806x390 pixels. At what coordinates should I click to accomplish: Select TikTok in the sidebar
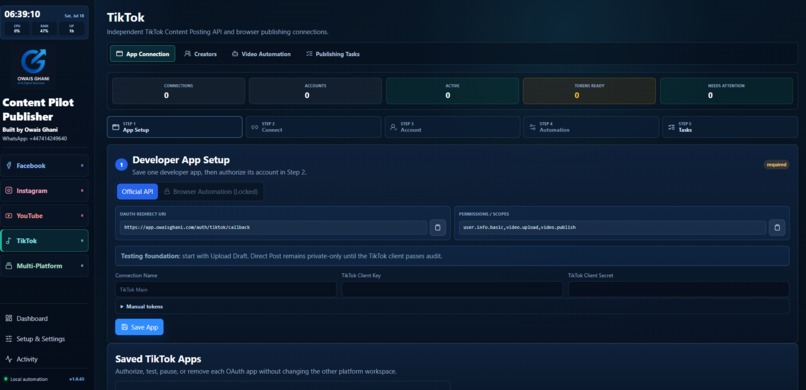[x=44, y=240]
